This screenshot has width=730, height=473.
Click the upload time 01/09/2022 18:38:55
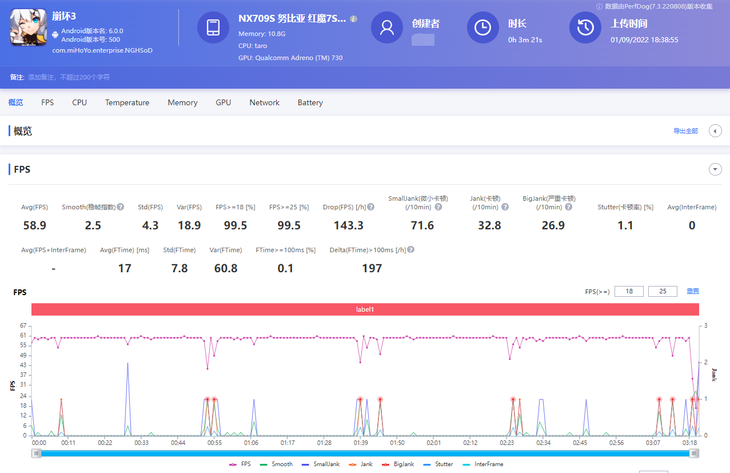[644, 40]
